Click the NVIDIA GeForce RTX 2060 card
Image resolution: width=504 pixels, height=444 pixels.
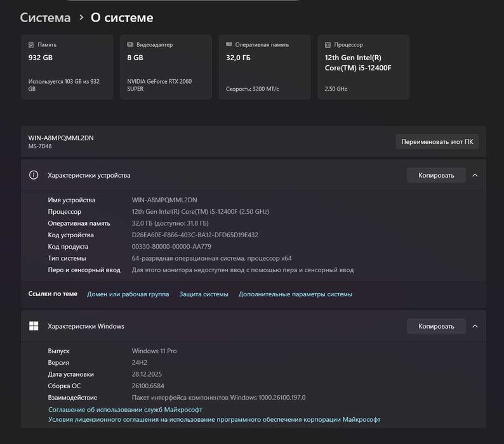point(166,67)
